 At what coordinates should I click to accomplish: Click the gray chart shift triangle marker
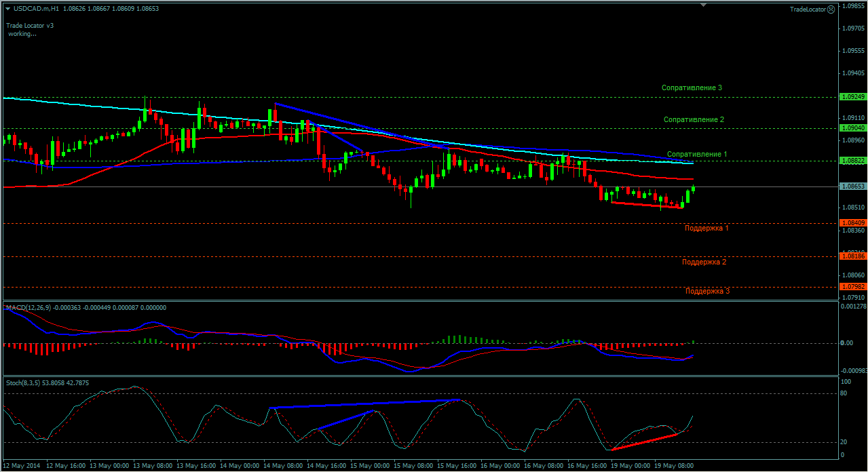[x=703, y=4]
